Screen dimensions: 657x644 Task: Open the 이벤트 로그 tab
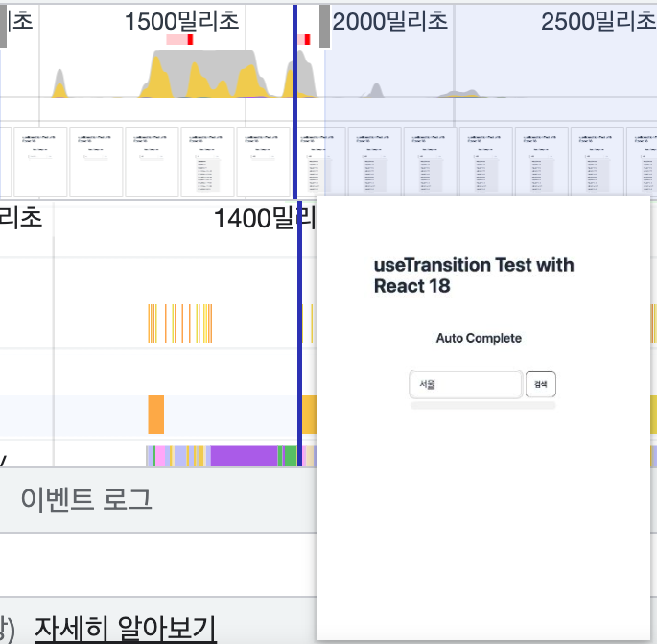pos(86,499)
